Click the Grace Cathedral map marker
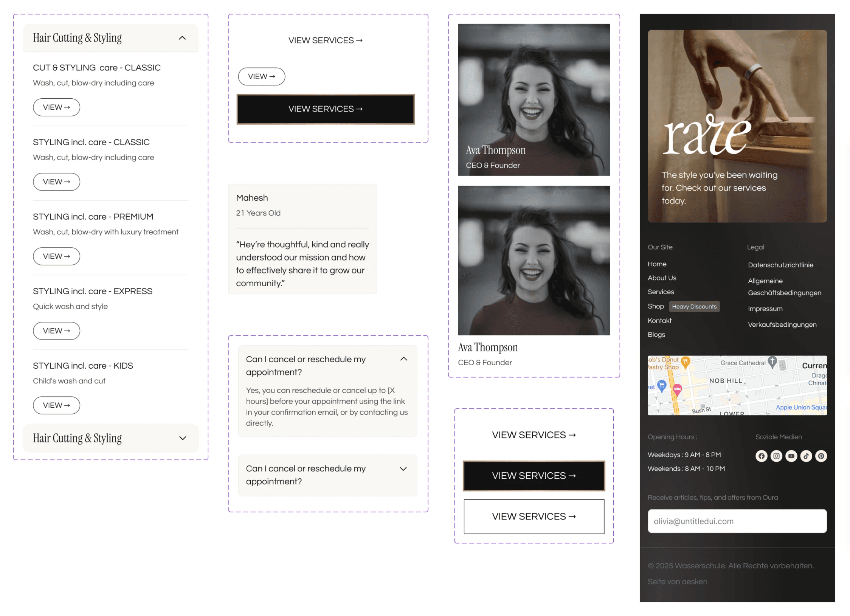This screenshot has width=850, height=616. pos(772,362)
